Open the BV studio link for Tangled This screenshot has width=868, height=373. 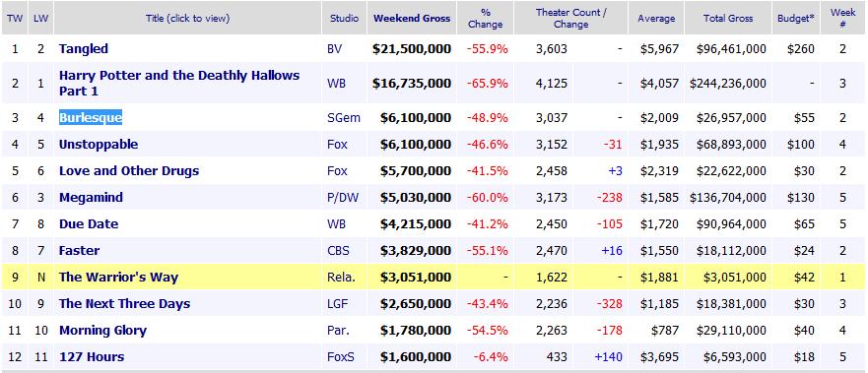coord(335,48)
